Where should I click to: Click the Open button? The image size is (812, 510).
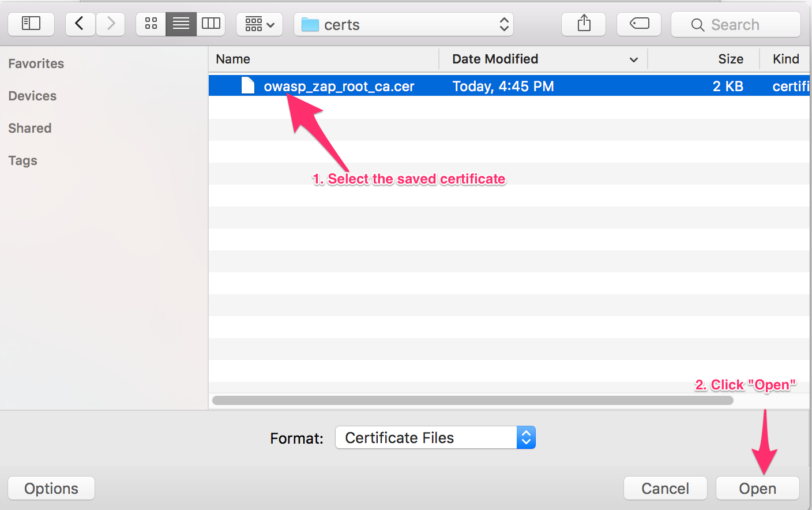[x=757, y=488]
